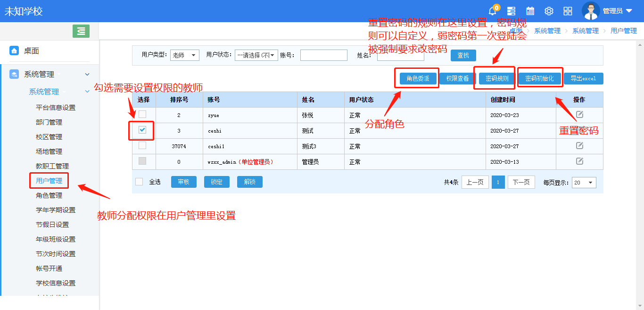Click the edit icon for wzxx_admin row
Viewport: 644px width, 310px height.
[579, 161]
